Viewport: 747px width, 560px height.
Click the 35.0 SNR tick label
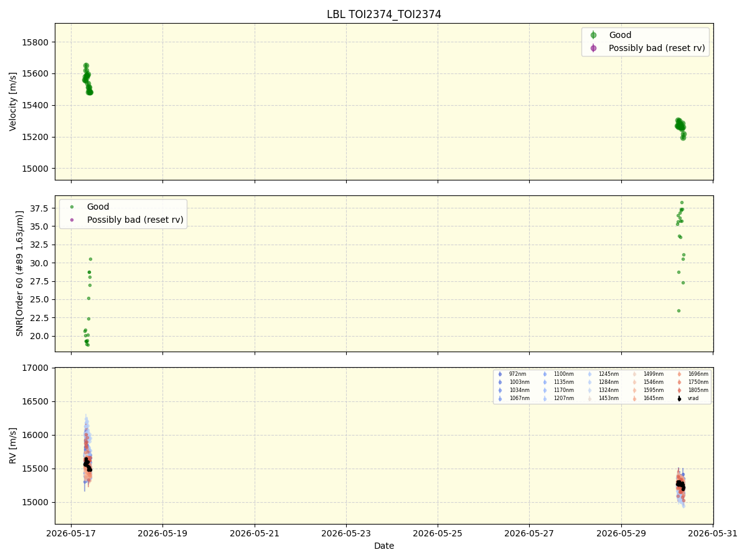point(40,226)
